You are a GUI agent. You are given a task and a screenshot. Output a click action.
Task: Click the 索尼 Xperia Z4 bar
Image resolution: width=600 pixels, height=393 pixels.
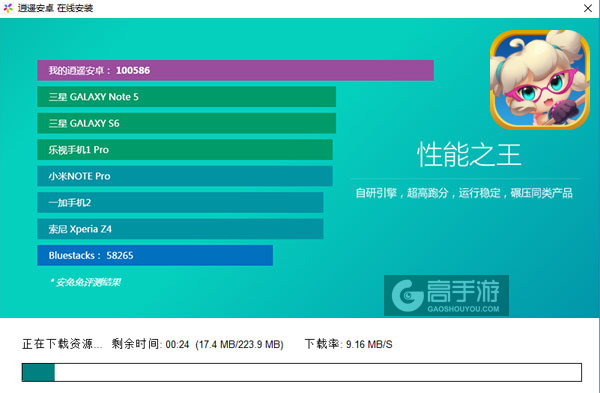coord(180,229)
